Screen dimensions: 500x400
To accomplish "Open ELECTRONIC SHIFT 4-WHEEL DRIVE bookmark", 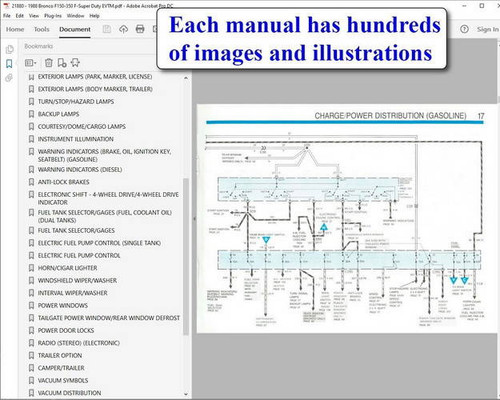I will click(108, 198).
